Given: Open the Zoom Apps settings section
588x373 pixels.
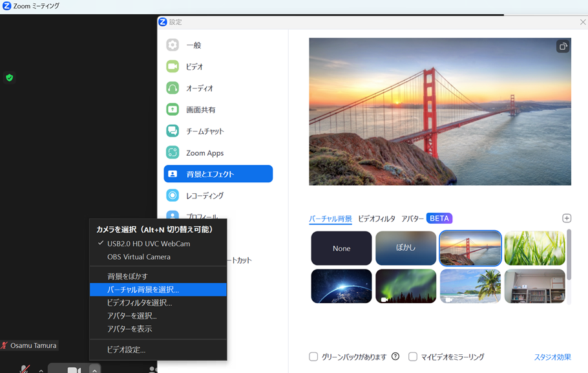Looking at the screenshot, I should [204, 153].
